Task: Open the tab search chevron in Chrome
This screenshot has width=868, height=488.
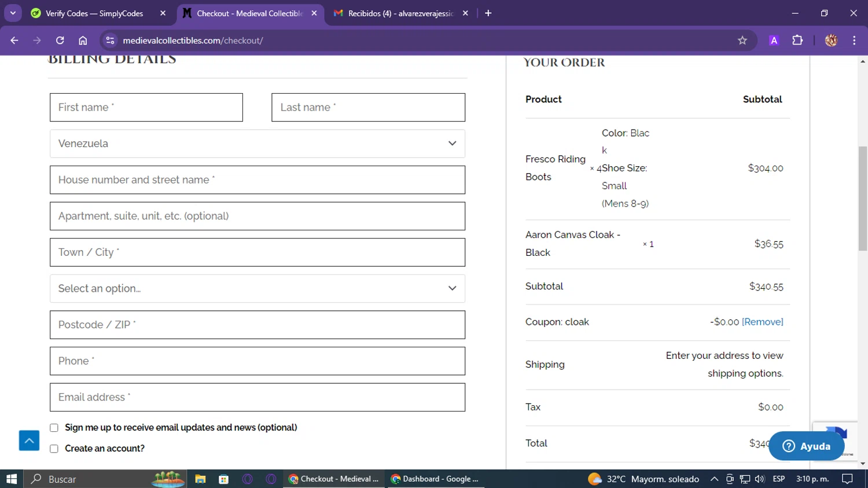Action: click(13, 13)
